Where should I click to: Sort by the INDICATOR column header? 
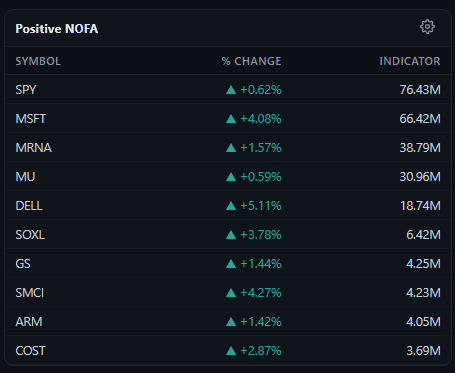coord(410,61)
